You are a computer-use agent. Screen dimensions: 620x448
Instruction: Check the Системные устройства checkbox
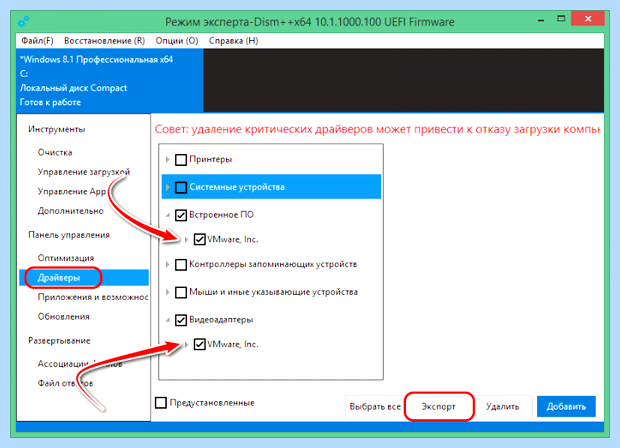point(181,187)
